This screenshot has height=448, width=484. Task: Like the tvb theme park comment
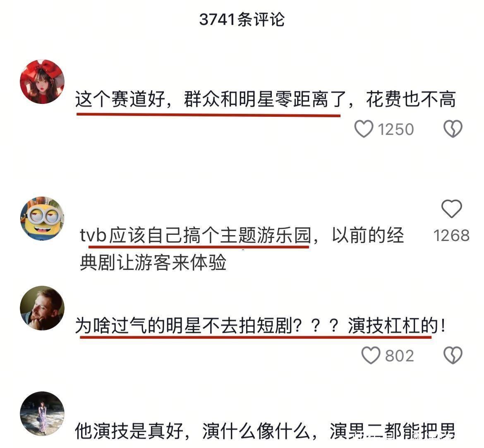click(452, 209)
